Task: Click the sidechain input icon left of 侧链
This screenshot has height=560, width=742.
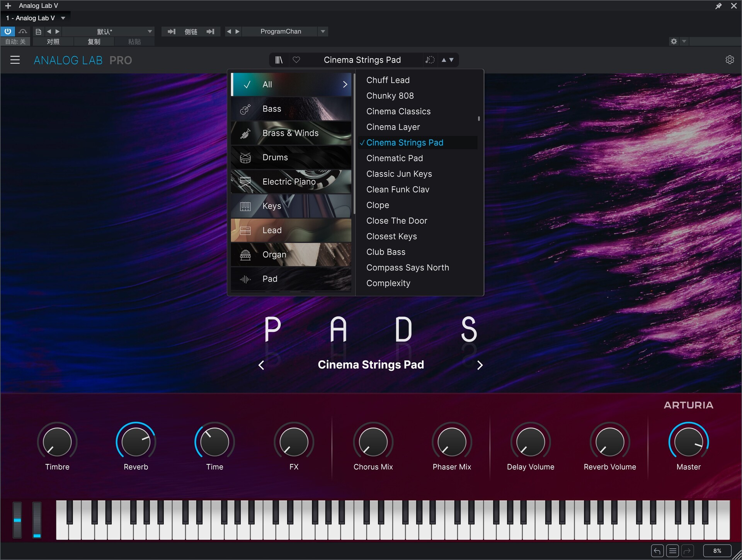Action: tap(172, 31)
